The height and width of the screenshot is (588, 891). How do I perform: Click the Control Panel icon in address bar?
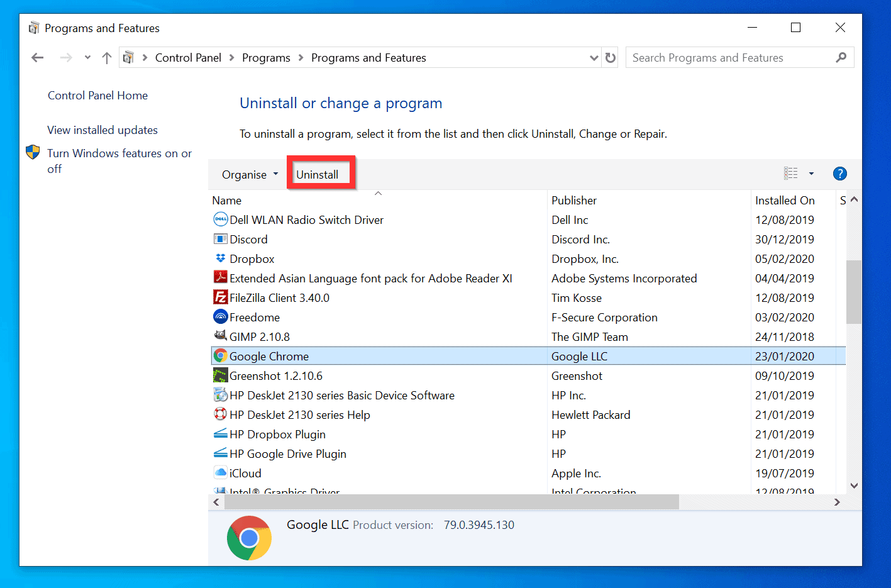click(x=128, y=58)
